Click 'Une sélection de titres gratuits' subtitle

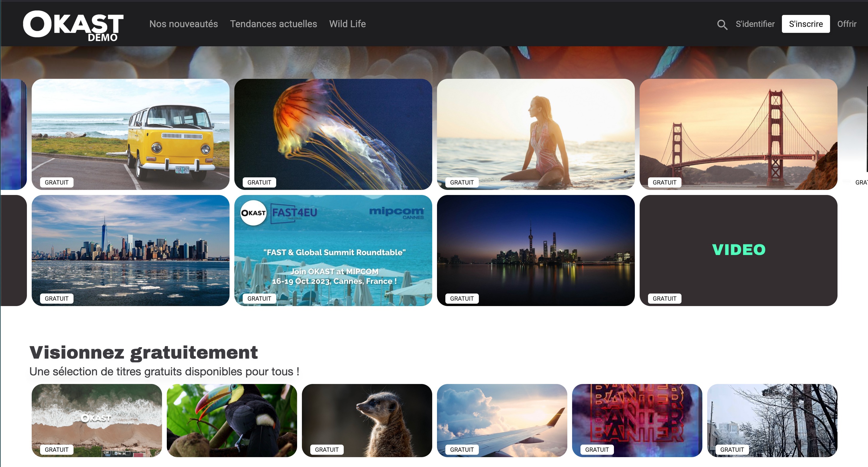tap(164, 371)
